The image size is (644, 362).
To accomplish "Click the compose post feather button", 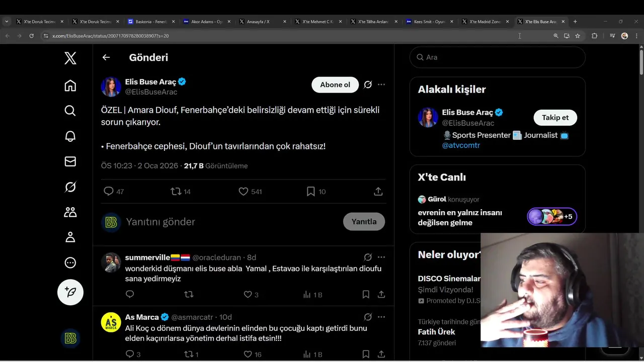I will (x=70, y=292).
